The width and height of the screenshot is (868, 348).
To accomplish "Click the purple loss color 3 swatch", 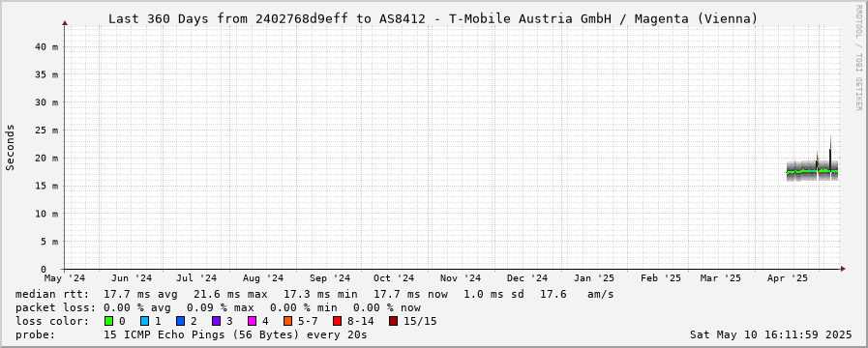I will coord(216,321).
